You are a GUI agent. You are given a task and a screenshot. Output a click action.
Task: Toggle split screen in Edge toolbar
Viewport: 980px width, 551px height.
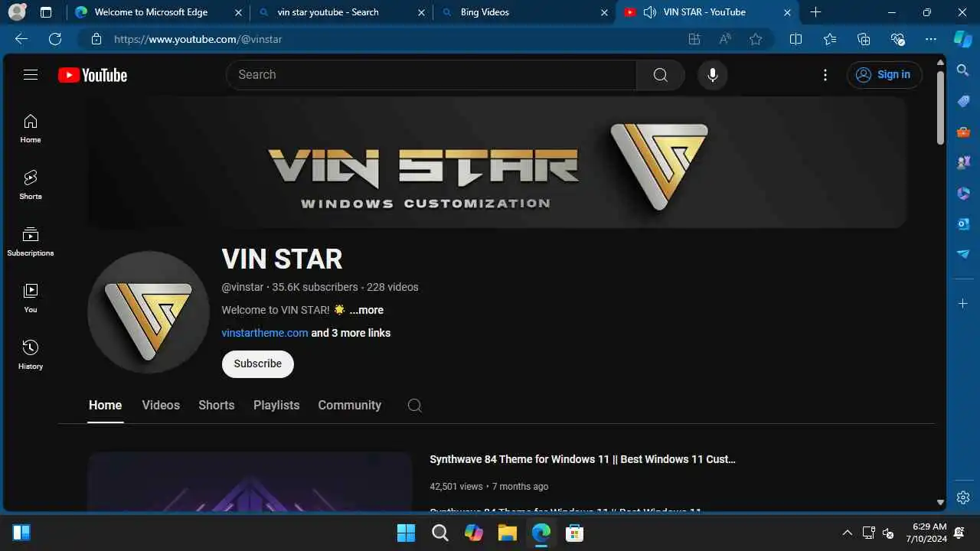click(795, 39)
